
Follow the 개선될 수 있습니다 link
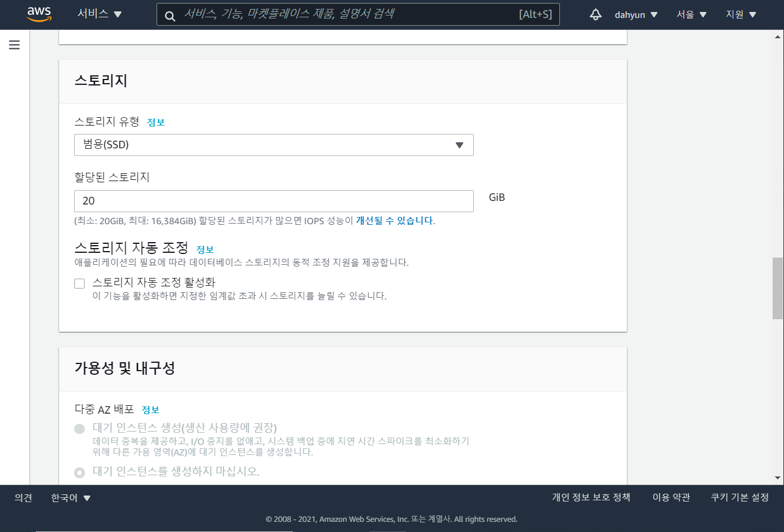(394, 221)
